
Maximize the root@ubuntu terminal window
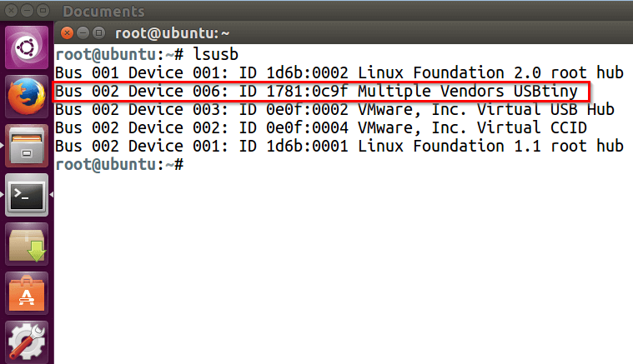(98, 33)
